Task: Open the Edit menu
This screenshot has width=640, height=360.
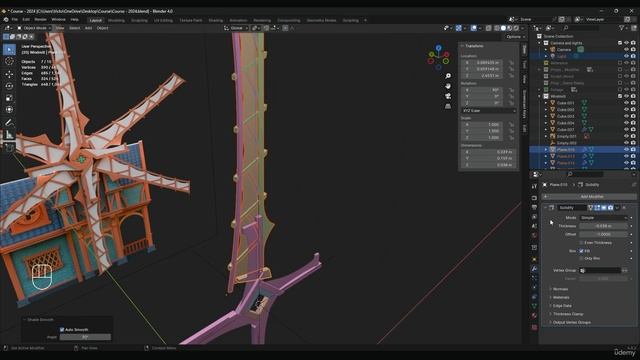Action: click(x=26, y=20)
